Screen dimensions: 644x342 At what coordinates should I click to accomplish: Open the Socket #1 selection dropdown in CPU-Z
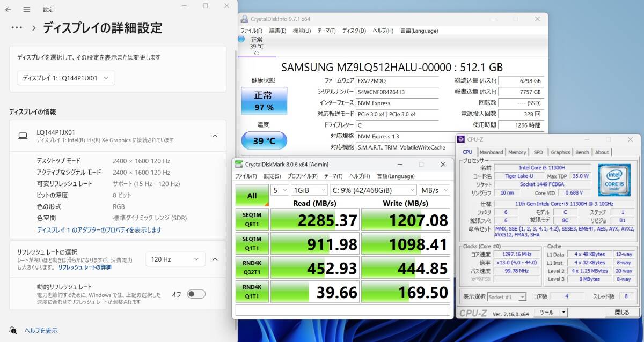pos(508,296)
